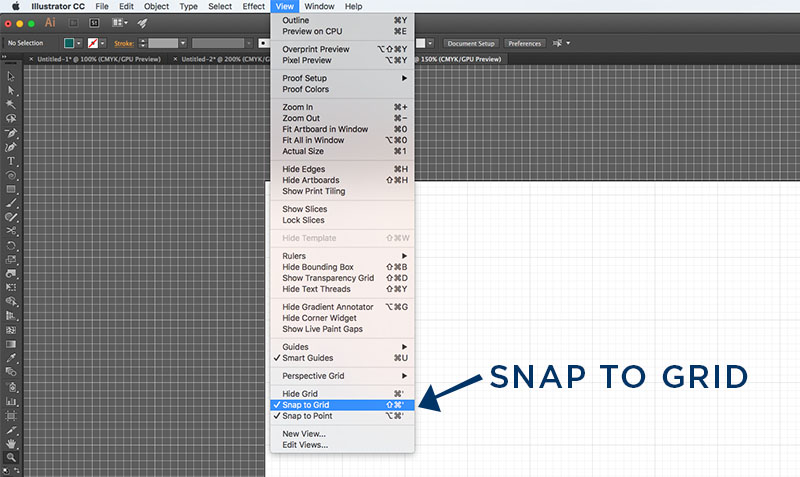
Task: Select the Lasso tool
Action: click(x=11, y=118)
